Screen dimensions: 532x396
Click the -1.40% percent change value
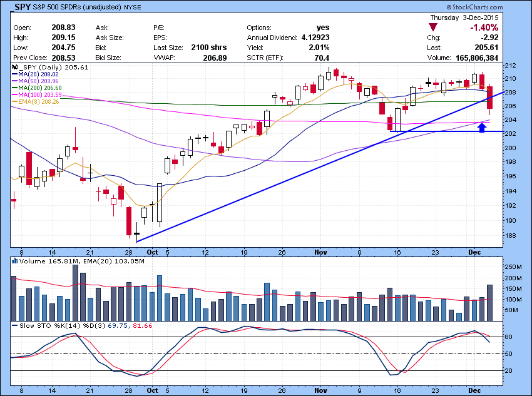coord(484,28)
